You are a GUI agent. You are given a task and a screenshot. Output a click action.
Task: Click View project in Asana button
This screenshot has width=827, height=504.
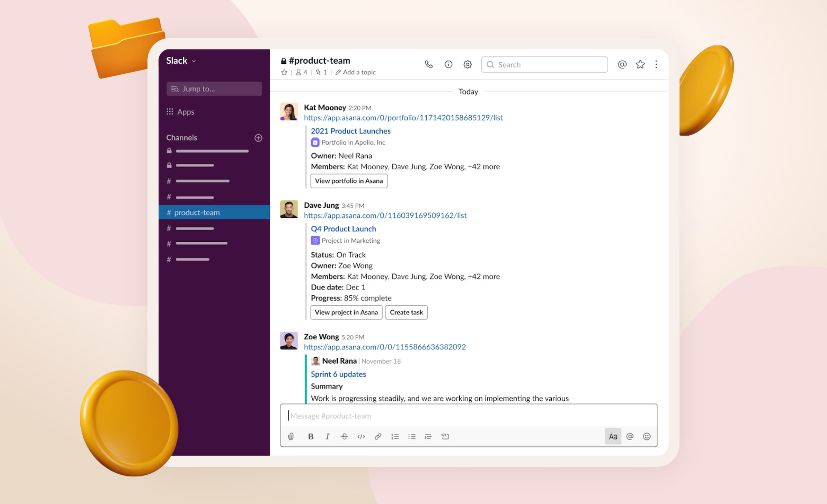click(346, 313)
